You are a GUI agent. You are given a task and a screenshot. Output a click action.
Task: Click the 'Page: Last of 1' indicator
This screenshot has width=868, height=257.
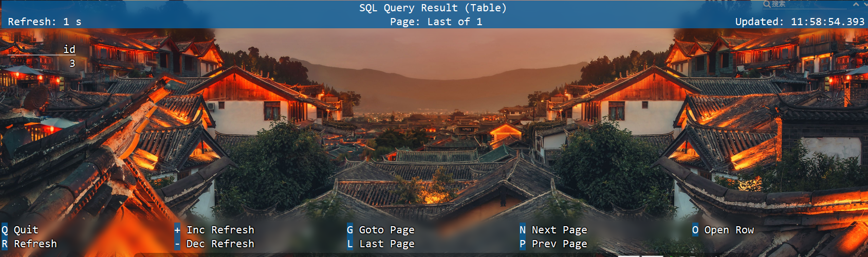[x=436, y=22]
